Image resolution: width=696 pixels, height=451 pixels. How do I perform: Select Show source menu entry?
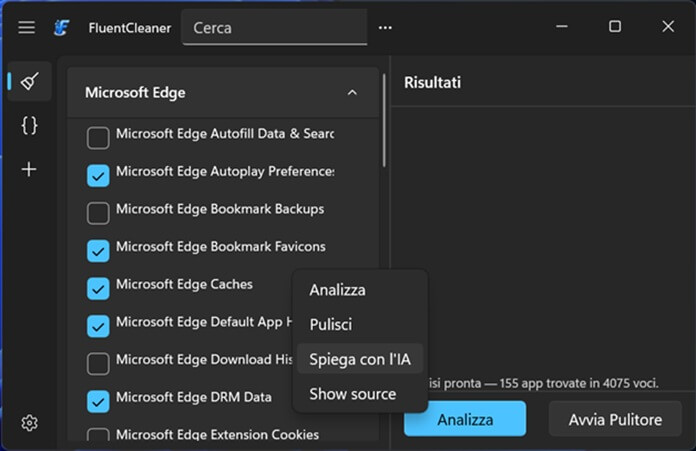pos(360,394)
